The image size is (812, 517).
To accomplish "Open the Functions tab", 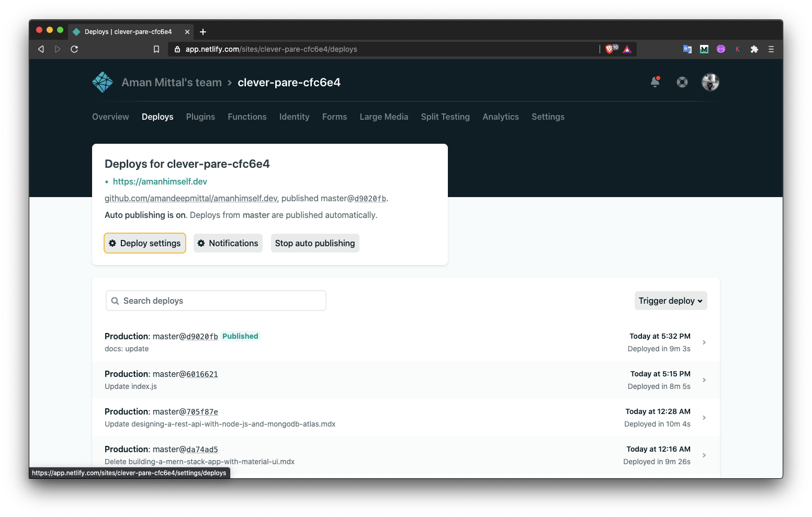I will 247,117.
